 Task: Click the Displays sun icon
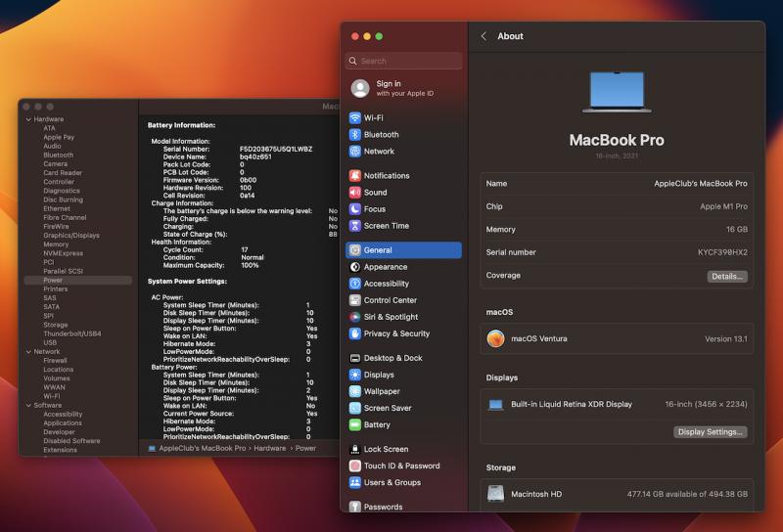point(354,375)
